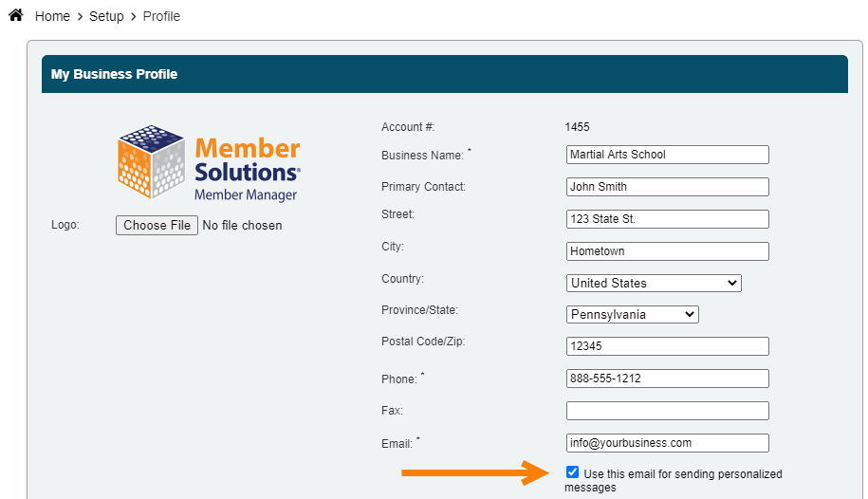This screenshot has height=499, width=868.
Task: Click the Postal Code/Zip field
Action: (x=667, y=346)
